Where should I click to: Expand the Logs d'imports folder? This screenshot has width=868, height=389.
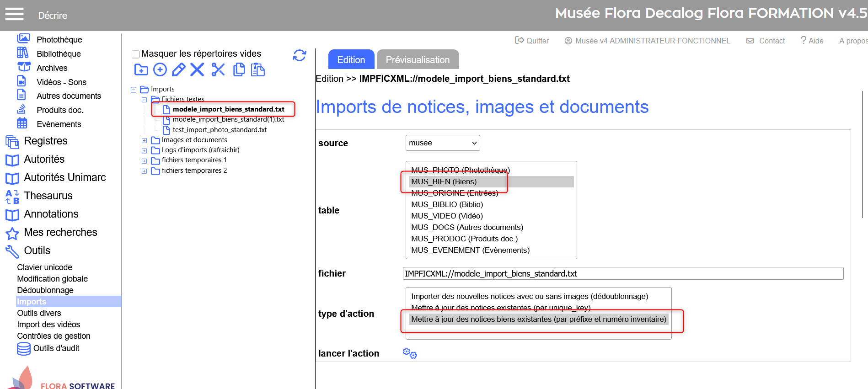click(x=144, y=150)
